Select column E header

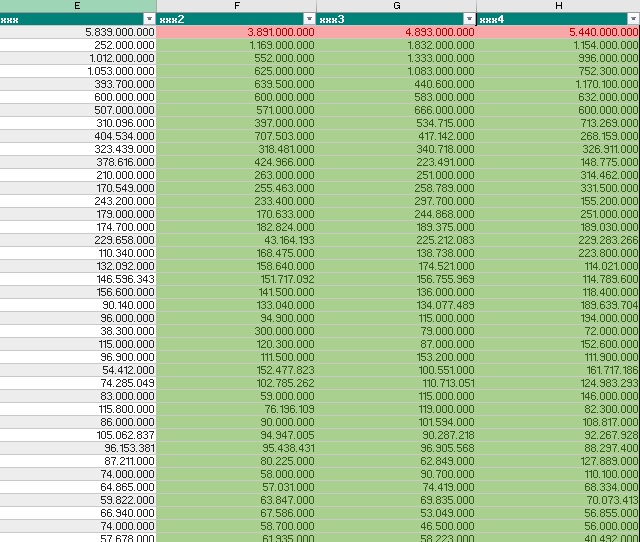[x=78, y=6]
